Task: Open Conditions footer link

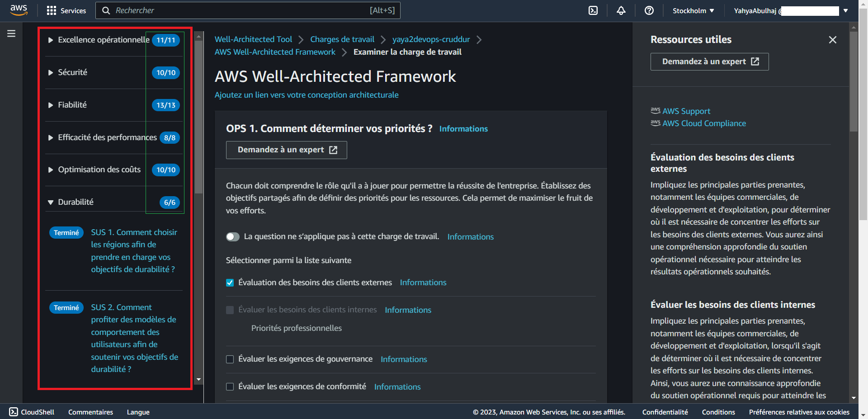Action: tap(718, 412)
